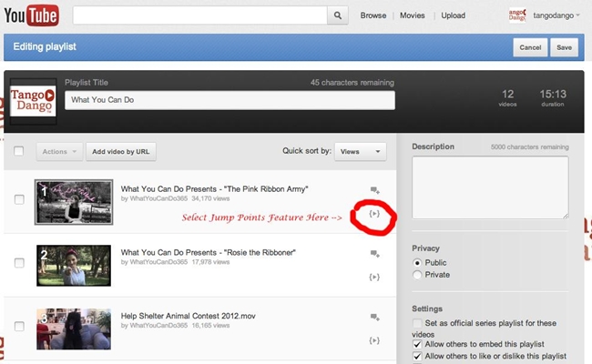Click the tangodango account avatar icon

[x=515, y=15]
